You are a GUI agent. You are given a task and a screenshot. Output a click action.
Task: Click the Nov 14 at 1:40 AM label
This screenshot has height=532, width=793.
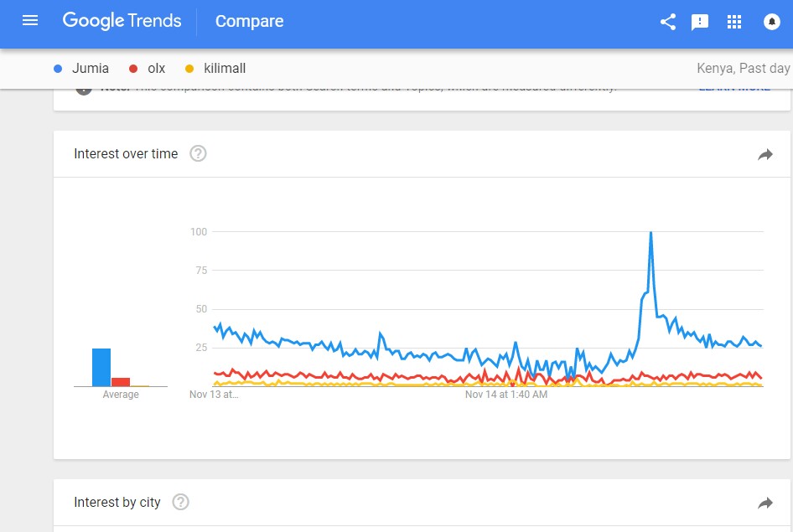[506, 395]
